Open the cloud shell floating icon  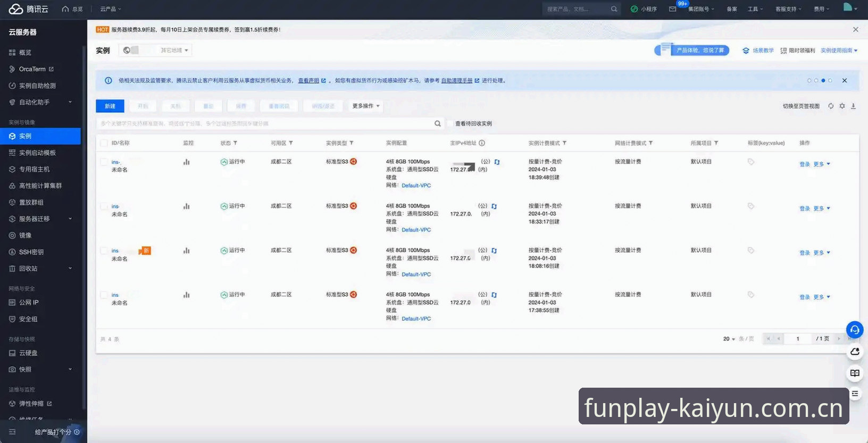point(855,352)
